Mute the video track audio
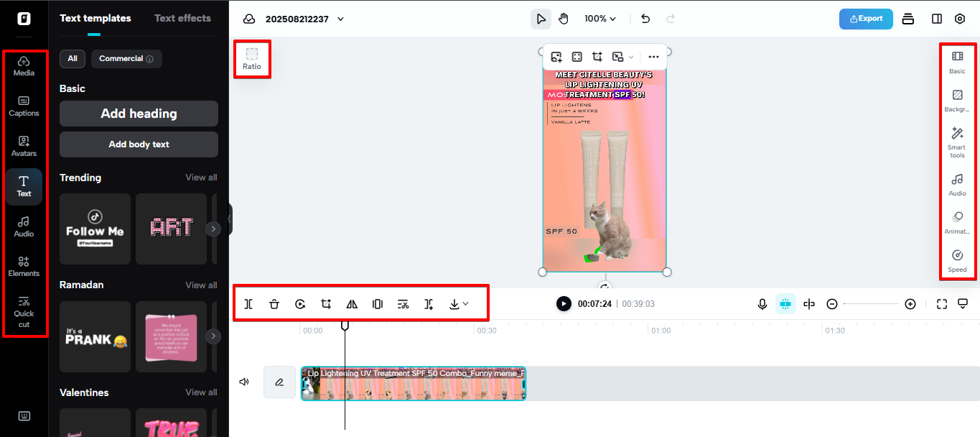 [x=244, y=382]
